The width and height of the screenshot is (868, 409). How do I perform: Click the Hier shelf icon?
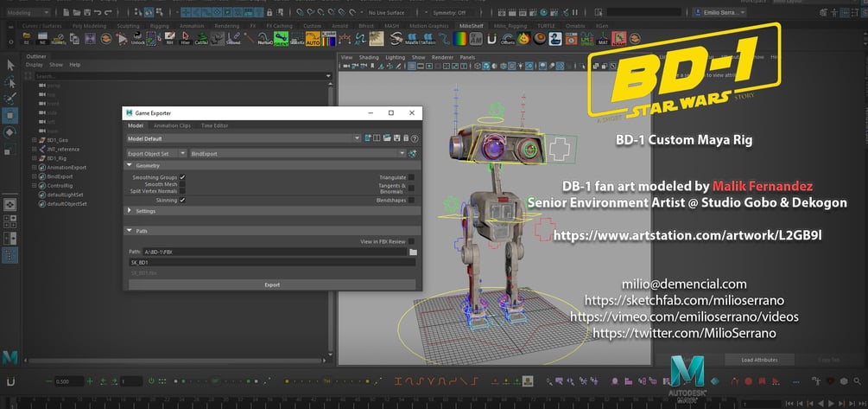186,38
